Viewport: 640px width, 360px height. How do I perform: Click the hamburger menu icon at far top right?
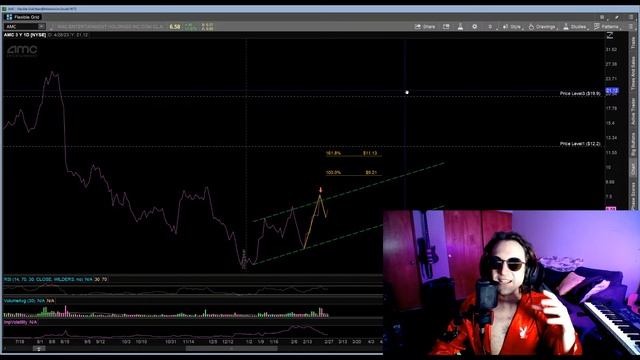click(632, 17)
